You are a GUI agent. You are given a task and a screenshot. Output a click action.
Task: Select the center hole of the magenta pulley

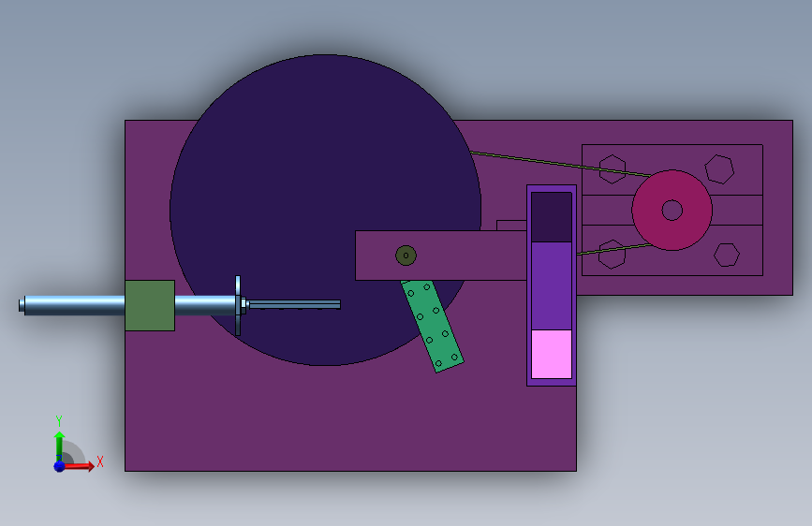coord(672,211)
